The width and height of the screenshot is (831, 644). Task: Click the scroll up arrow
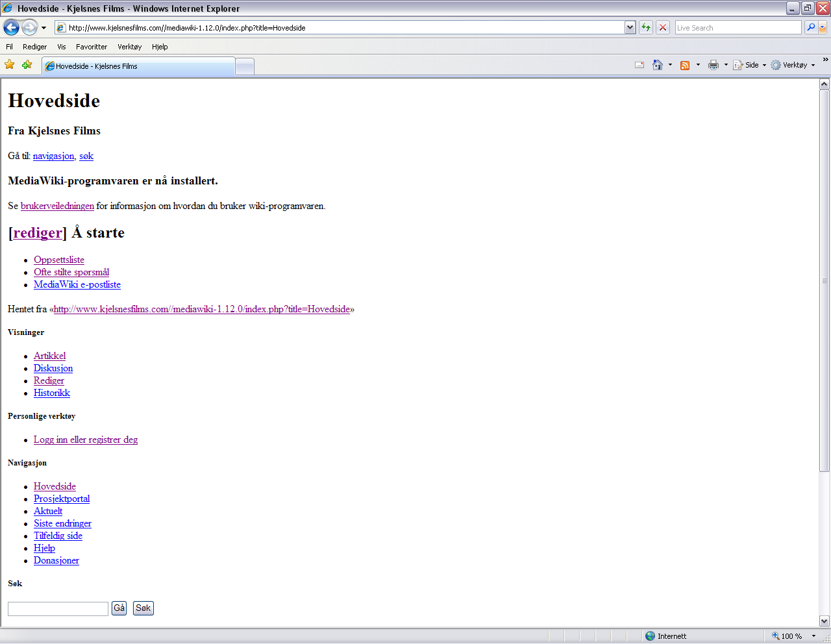point(825,84)
